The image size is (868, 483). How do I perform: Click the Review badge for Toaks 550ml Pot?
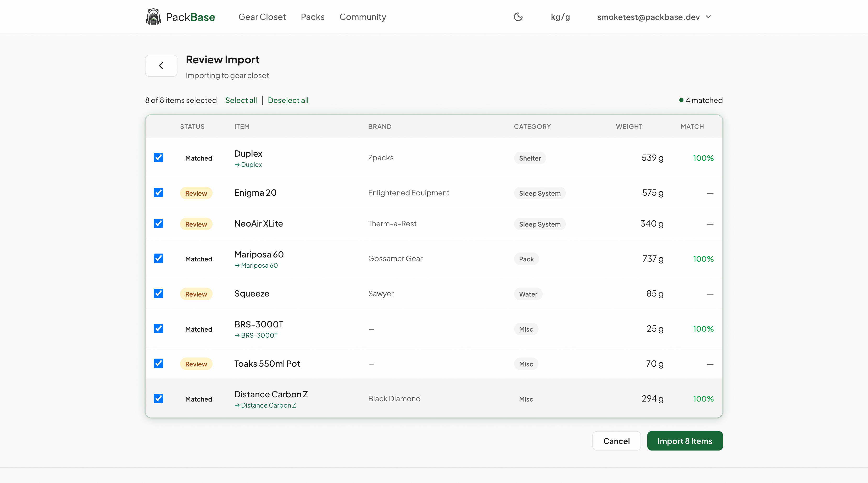(x=196, y=364)
